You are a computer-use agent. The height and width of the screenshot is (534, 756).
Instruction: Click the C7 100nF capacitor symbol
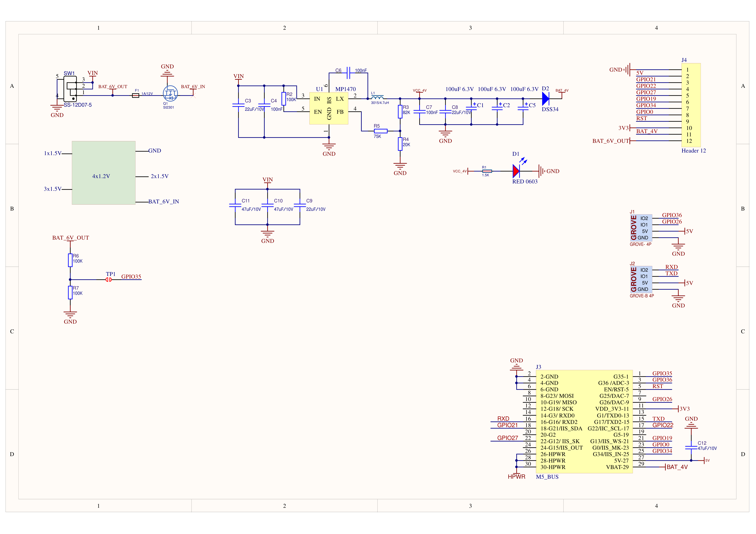pyautogui.click(x=419, y=112)
